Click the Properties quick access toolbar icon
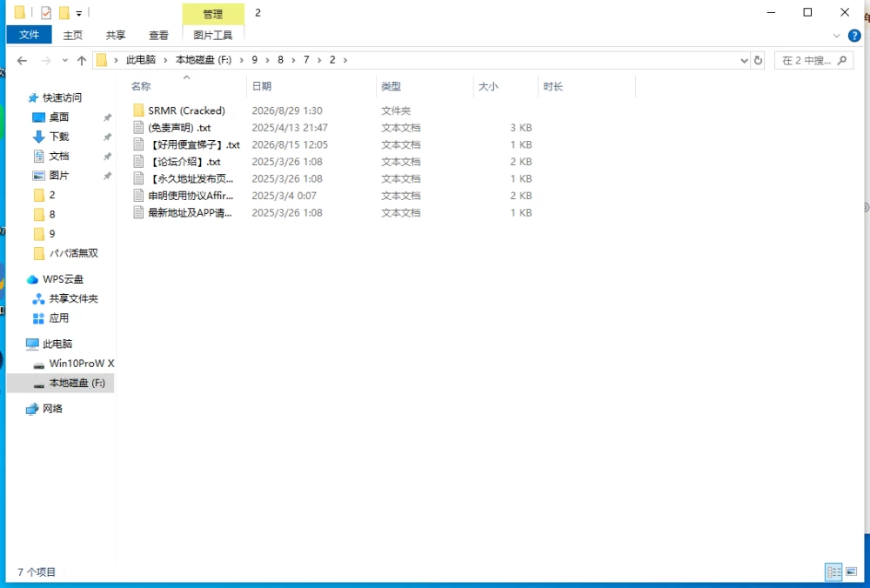870x588 pixels. click(x=46, y=13)
